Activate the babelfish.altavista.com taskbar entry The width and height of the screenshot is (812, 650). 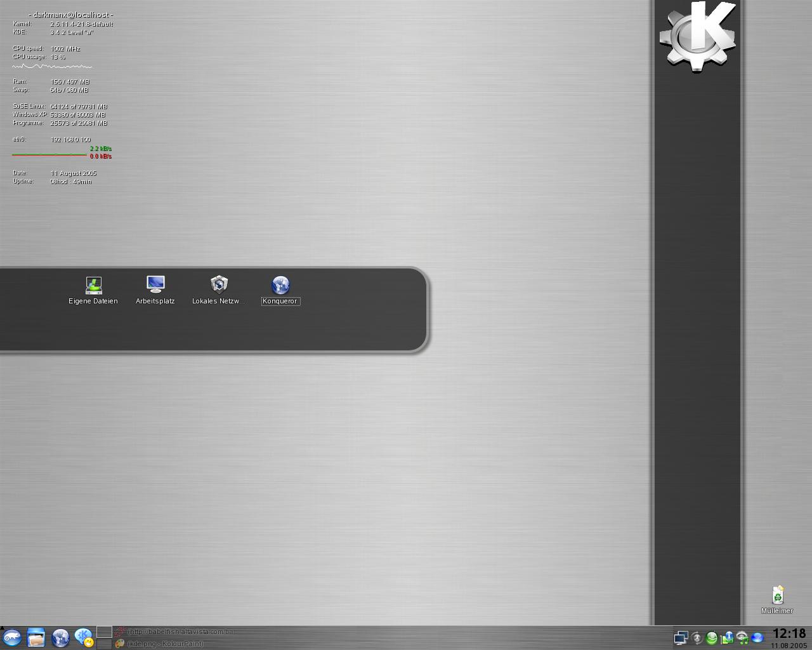[175, 632]
